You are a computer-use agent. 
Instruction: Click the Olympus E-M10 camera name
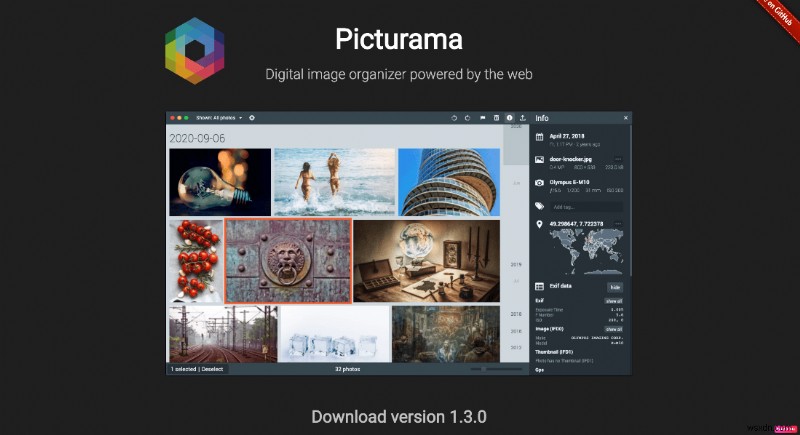click(569, 182)
